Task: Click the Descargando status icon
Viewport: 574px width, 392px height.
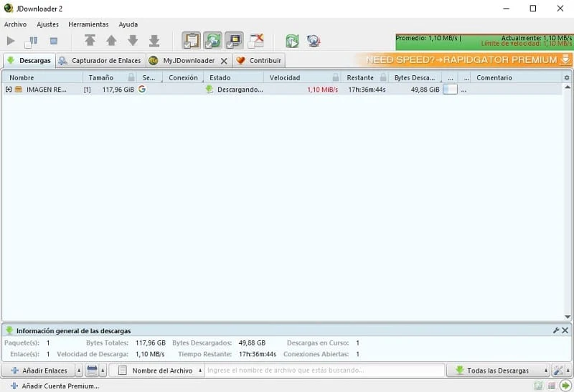Action: point(209,90)
